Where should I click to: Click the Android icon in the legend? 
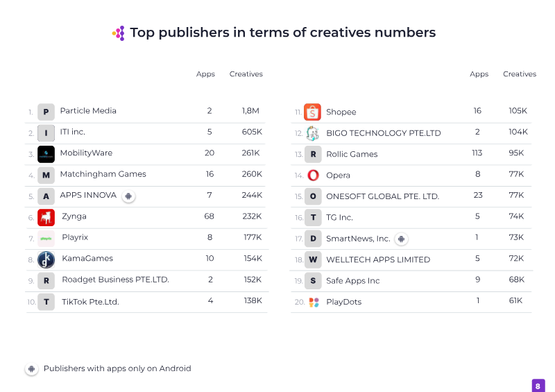[31, 369]
